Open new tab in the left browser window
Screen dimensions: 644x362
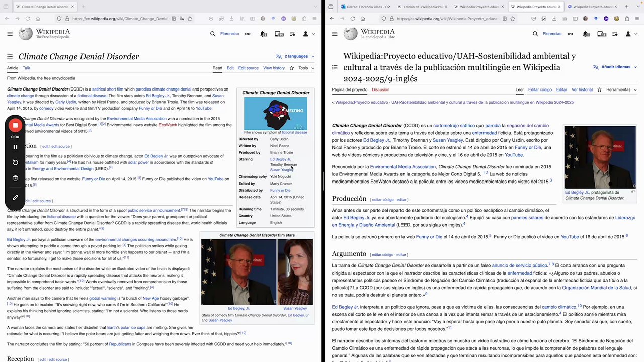[83, 7]
